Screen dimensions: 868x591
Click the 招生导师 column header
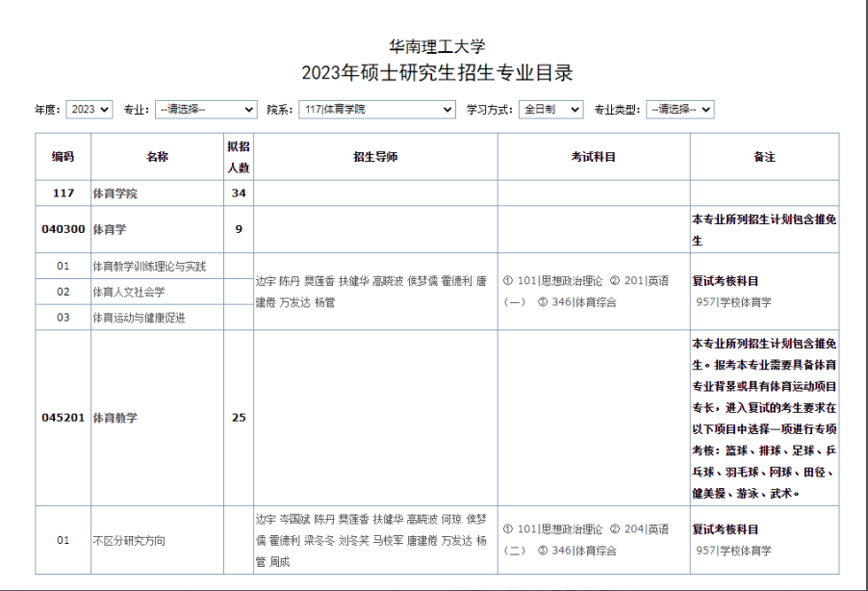coord(375,157)
